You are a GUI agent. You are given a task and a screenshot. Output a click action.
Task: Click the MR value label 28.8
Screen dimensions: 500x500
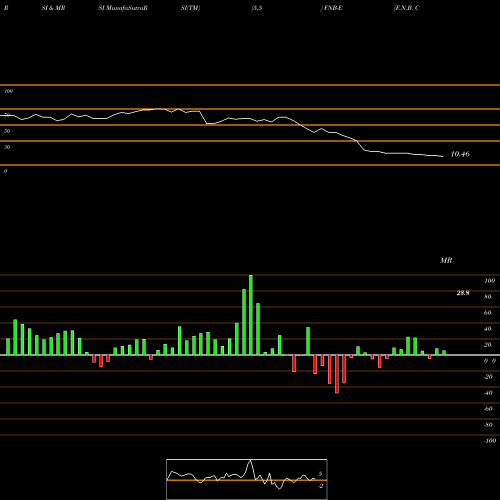pyautogui.click(x=463, y=293)
